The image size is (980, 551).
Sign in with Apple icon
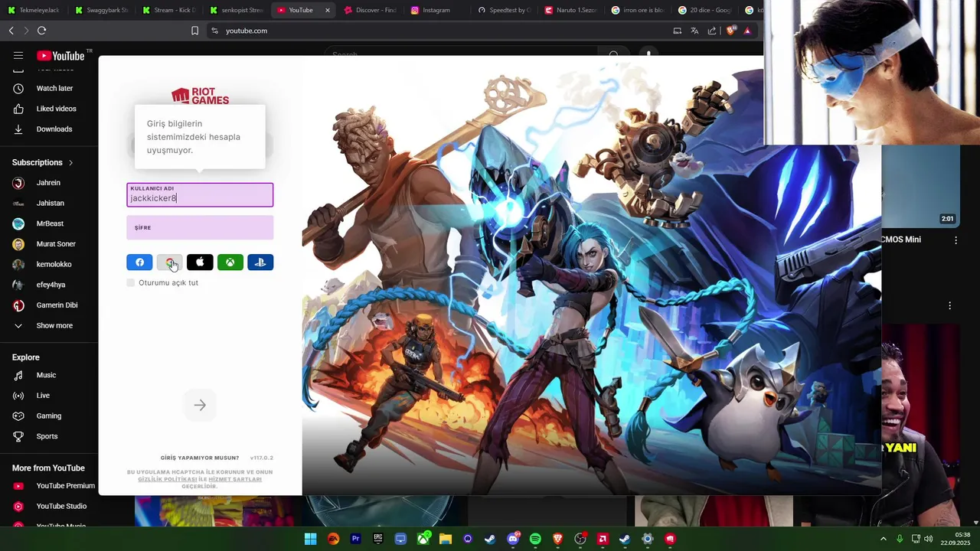click(x=200, y=262)
